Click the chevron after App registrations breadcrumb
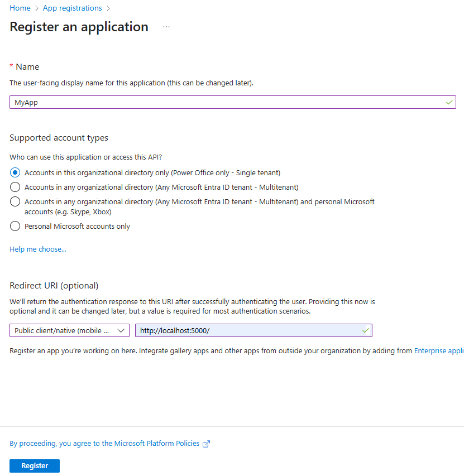The height and width of the screenshot is (476, 464). 108,8
